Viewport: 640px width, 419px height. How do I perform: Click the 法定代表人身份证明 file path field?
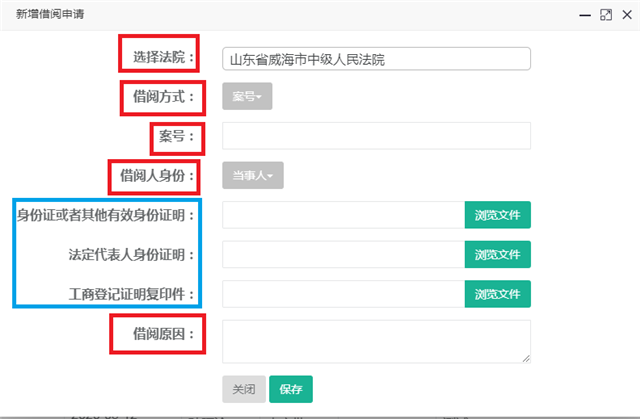click(343, 254)
